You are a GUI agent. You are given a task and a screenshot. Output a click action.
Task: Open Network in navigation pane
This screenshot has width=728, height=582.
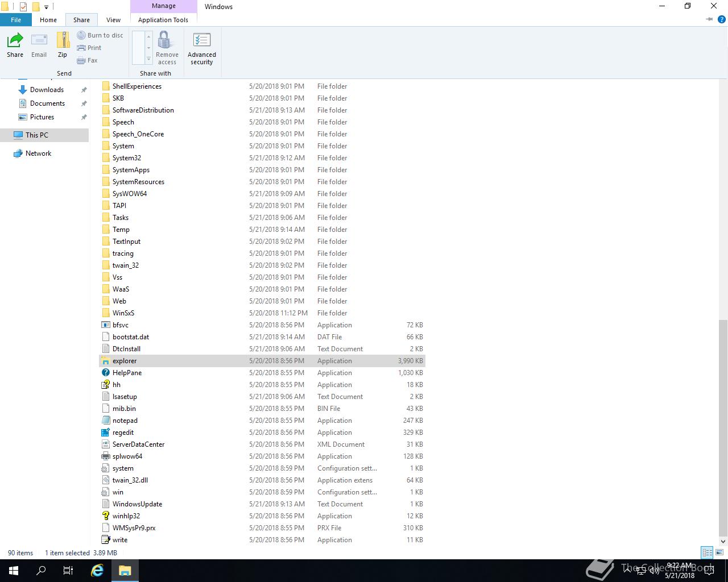point(38,153)
